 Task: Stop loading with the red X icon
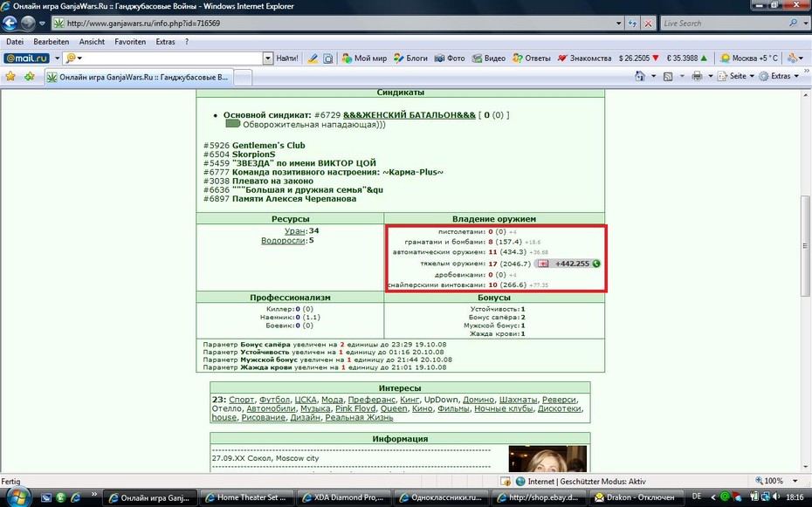(x=648, y=24)
